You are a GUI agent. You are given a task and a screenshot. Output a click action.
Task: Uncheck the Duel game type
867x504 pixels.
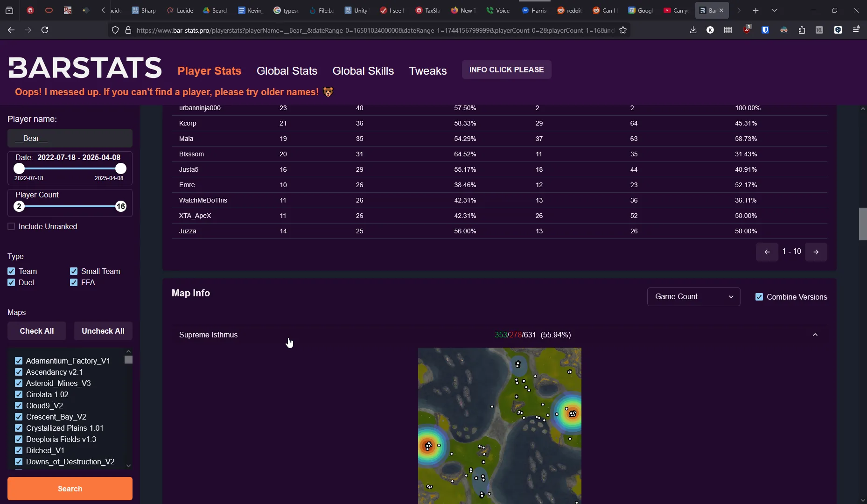[x=12, y=282]
